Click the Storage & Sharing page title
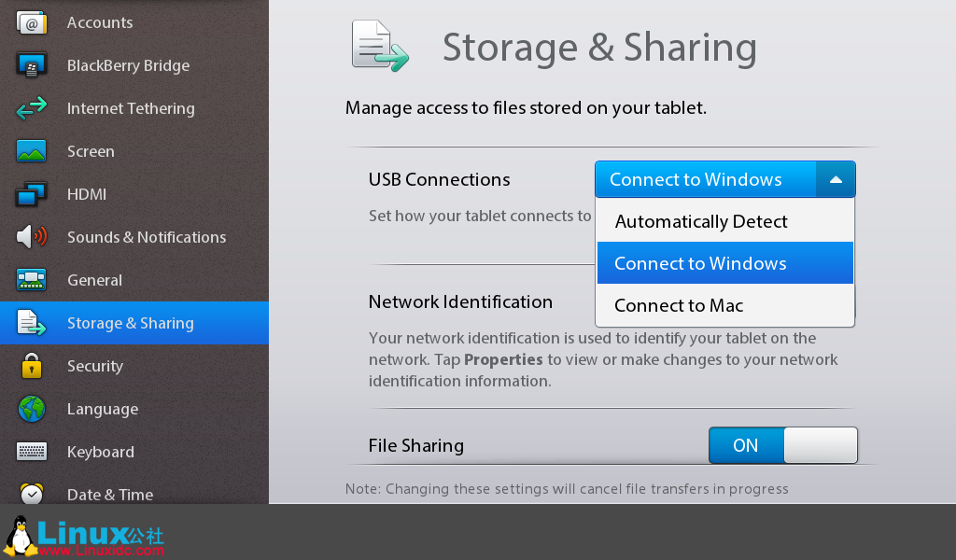 point(599,47)
